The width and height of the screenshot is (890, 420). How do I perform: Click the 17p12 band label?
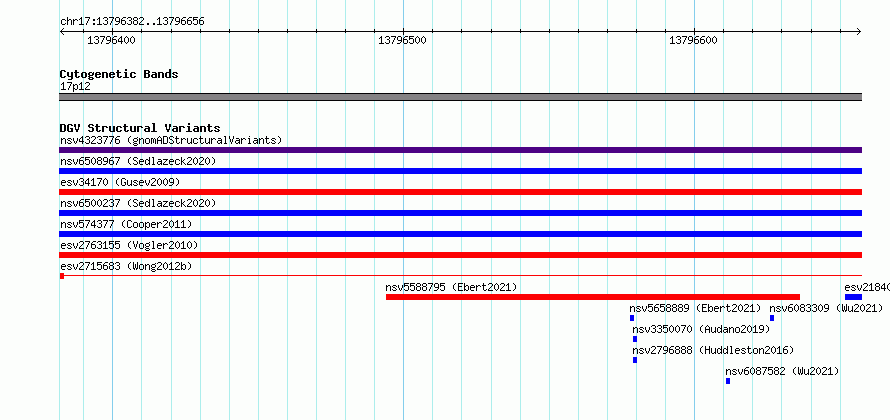pyautogui.click(x=75, y=87)
